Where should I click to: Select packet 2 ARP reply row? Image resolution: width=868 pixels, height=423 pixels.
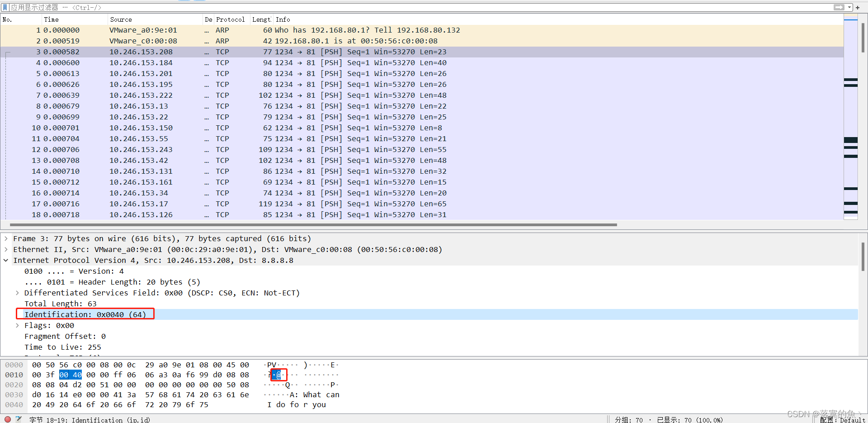(x=422, y=41)
